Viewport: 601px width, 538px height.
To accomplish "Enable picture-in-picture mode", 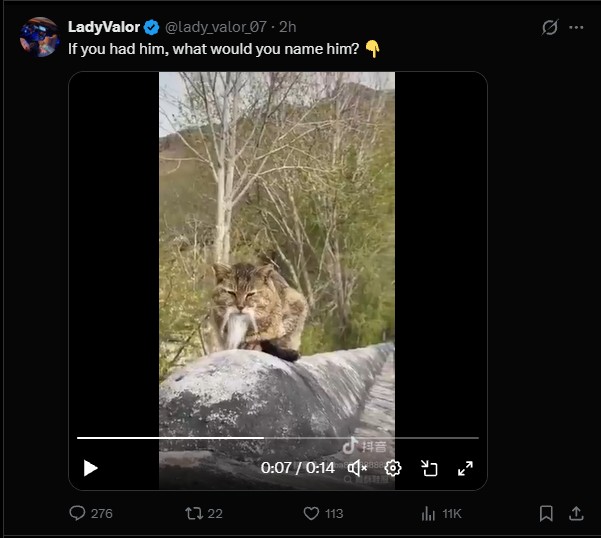I will coord(429,468).
